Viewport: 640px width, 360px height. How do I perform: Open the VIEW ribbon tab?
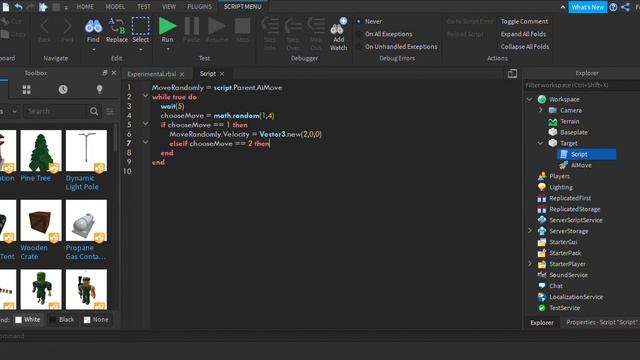(x=169, y=7)
